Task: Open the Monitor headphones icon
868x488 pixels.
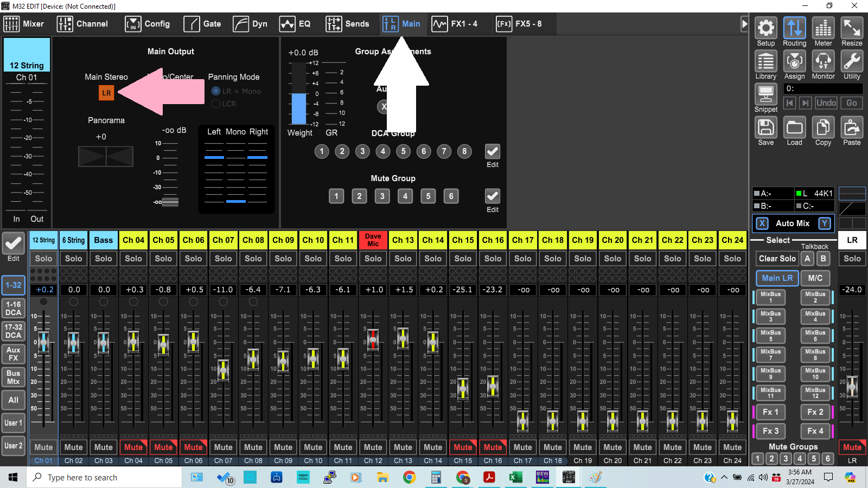Action: click(x=823, y=62)
